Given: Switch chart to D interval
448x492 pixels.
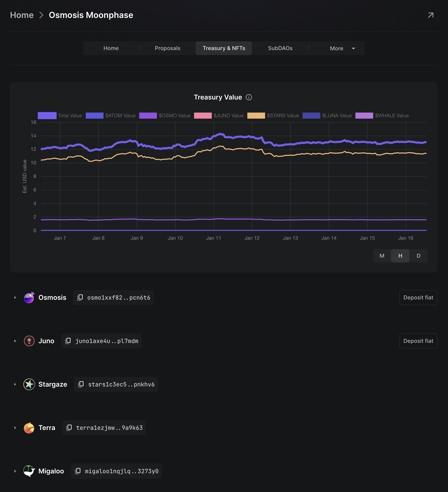Looking at the screenshot, I should [x=418, y=256].
